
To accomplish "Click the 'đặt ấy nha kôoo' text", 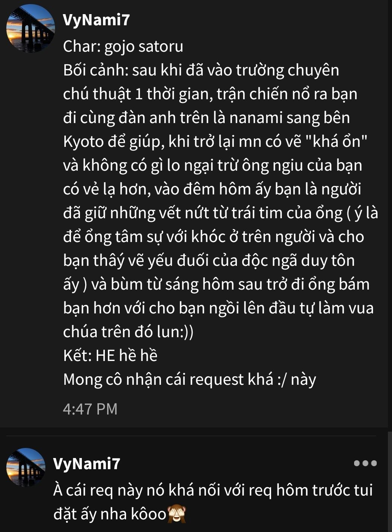I will pos(110,514).
